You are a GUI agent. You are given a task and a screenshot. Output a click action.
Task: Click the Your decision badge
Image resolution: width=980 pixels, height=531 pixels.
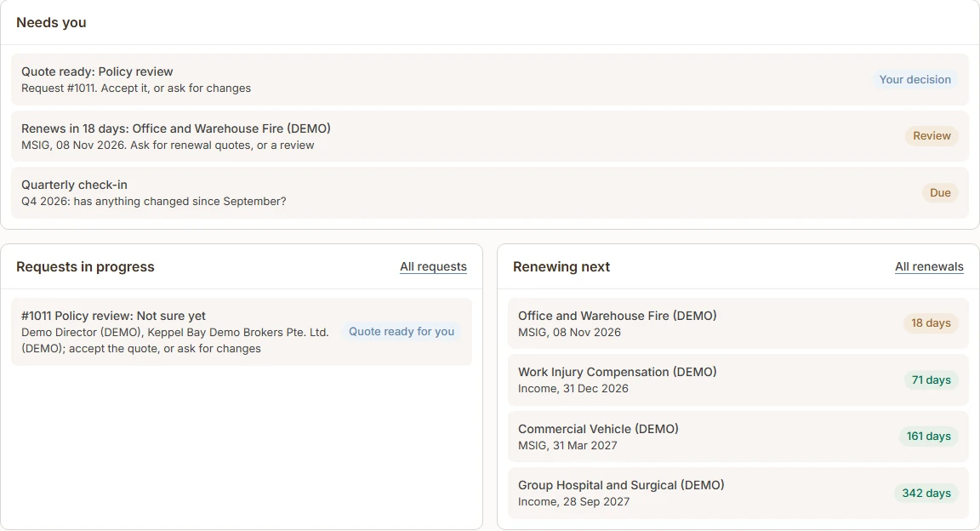coord(914,79)
